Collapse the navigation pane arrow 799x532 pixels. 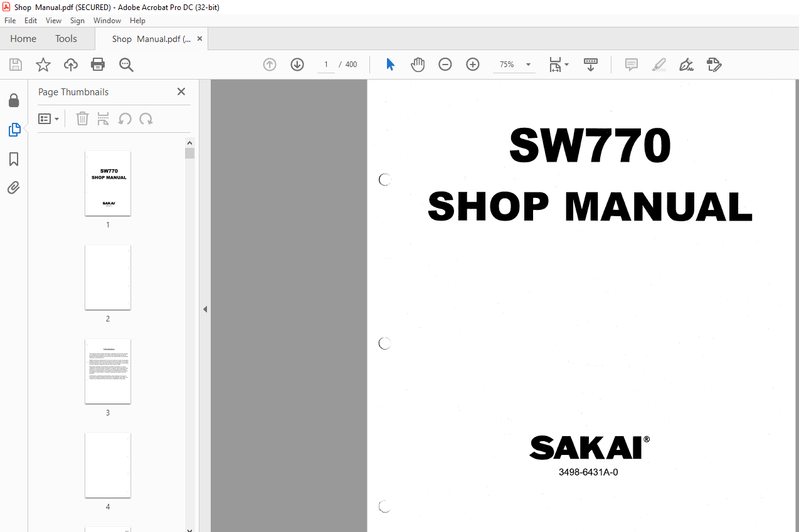[x=205, y=309]
